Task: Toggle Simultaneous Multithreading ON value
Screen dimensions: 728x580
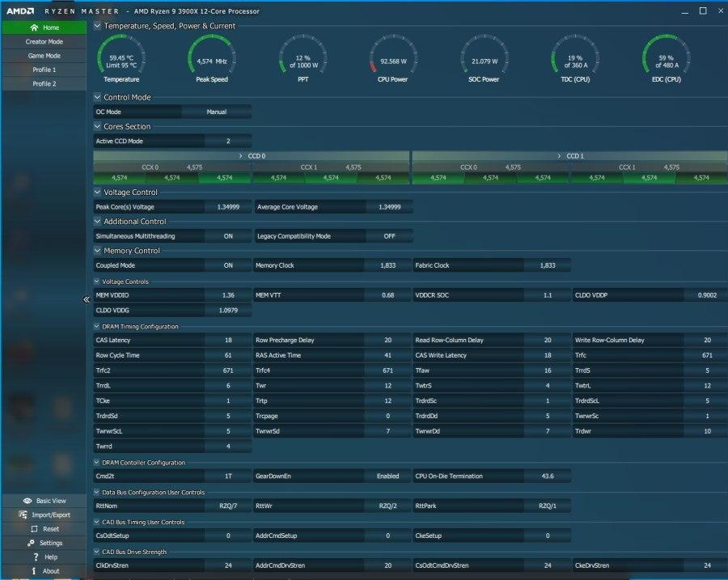Action: [228, 236]
